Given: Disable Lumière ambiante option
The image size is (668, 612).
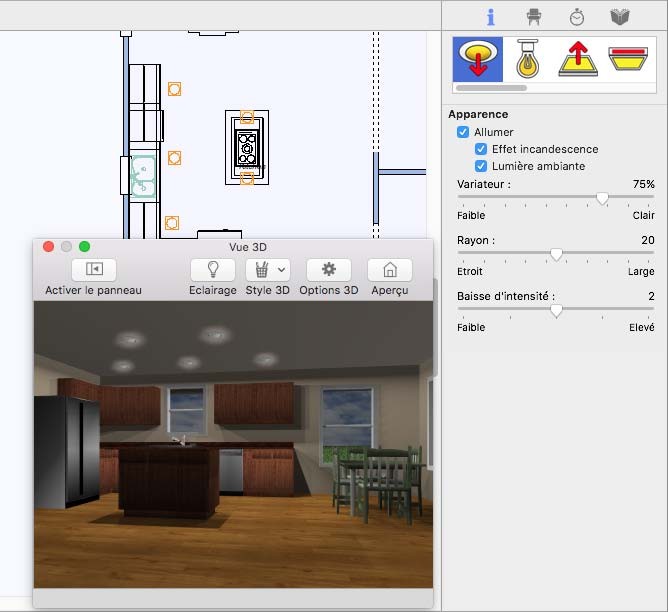Looking at the screenshot, I should [481, 166].
